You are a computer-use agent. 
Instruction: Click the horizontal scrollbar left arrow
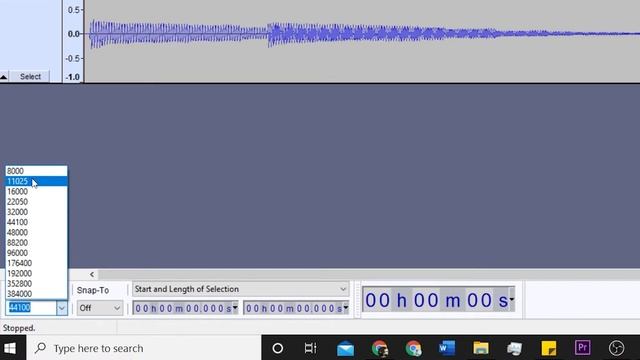[92, 274]
